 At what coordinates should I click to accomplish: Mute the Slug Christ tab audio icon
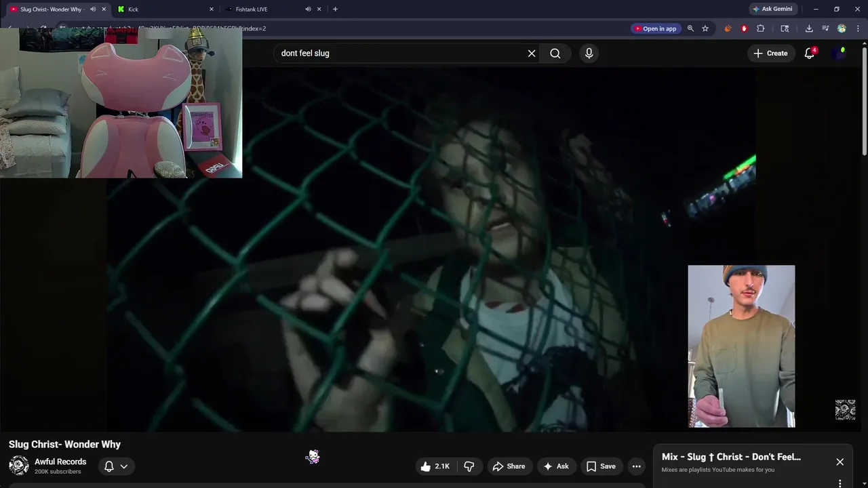click(93, 9)
